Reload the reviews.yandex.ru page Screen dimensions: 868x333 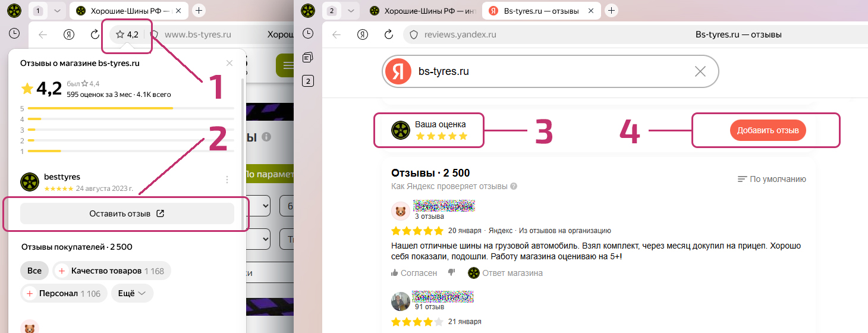pos(389,34)
